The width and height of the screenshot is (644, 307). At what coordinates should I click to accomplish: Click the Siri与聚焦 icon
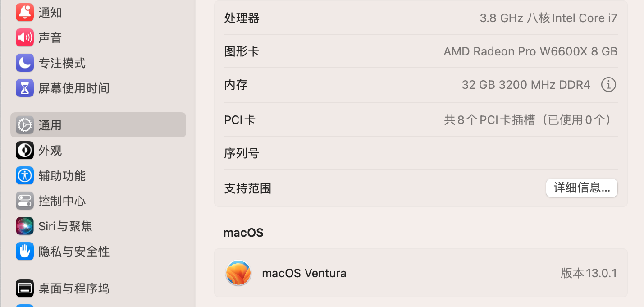click(x=25, y=226)
